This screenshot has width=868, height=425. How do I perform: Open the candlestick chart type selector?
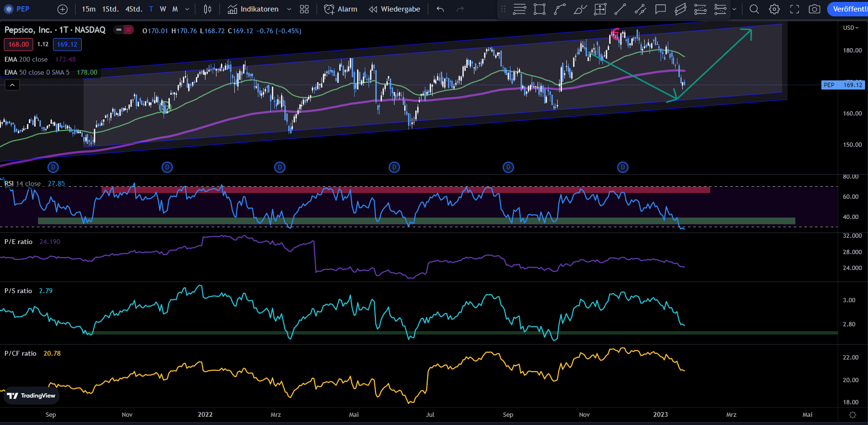[207, 9]
